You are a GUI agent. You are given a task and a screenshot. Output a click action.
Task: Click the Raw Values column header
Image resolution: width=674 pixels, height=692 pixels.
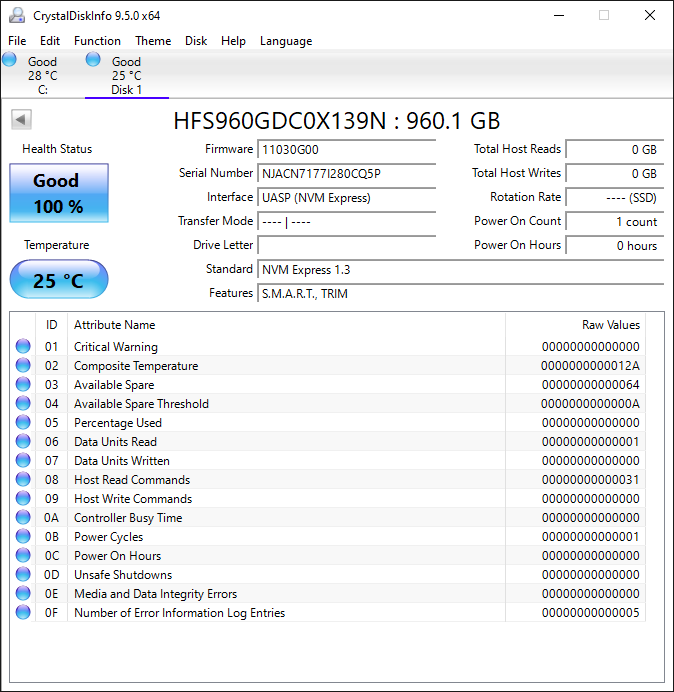(x=576, y=325)
